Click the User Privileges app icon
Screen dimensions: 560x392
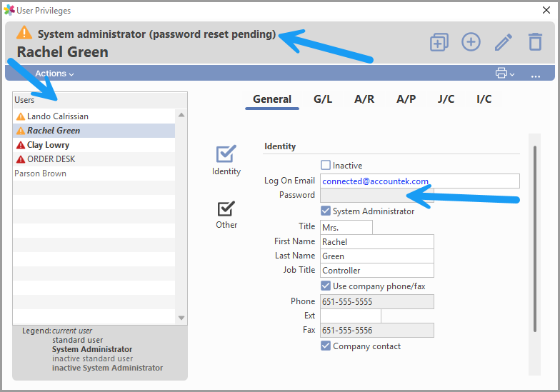(x=9, y=10)
